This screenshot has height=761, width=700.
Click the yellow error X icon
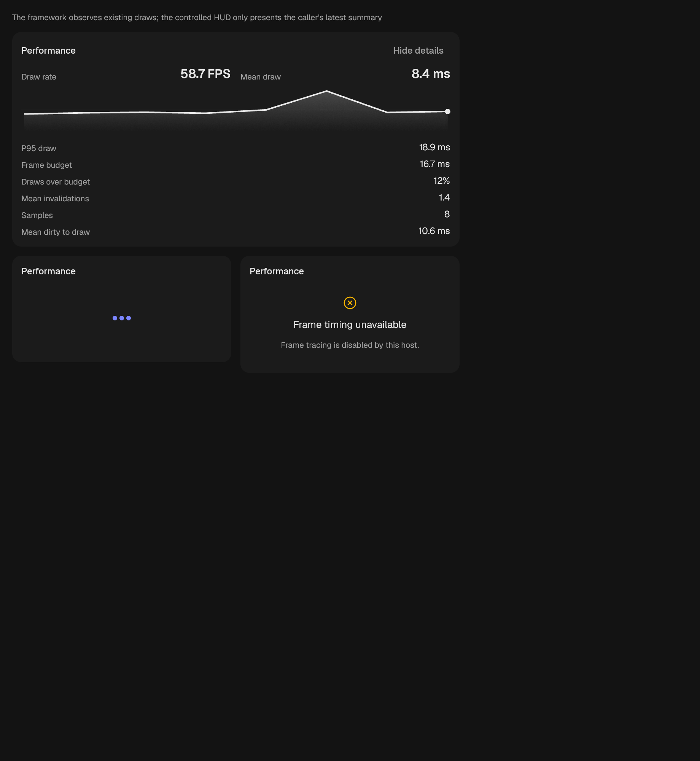(350, 303)
